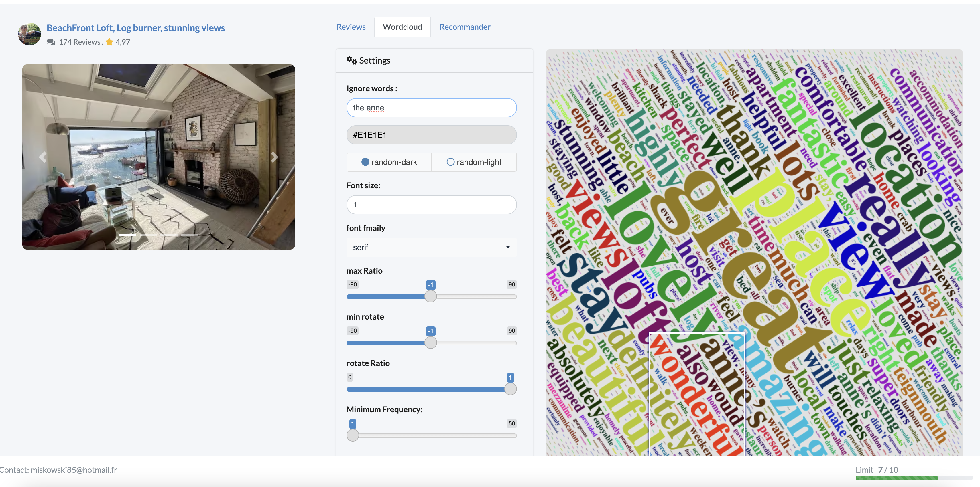Screen dimensions: 980x487
Task: Click the min rotate slider handle
Action: pyautogui.click(x=431, y=343)
